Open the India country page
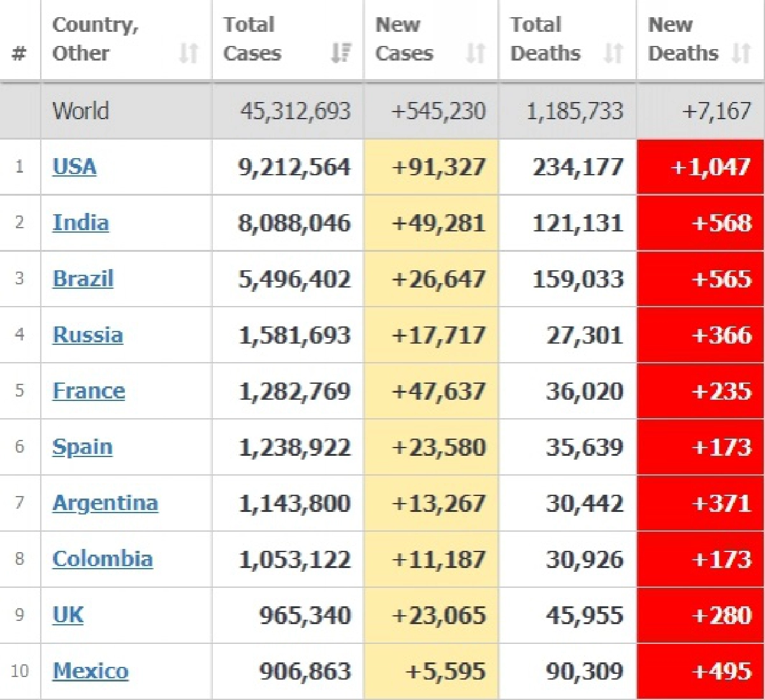 [x=80, y=223]
